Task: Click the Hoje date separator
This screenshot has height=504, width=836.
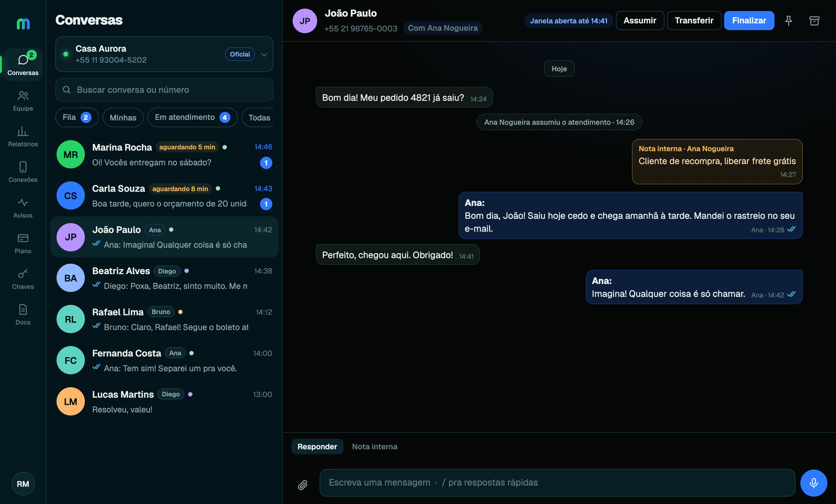Action: (559, 69)
